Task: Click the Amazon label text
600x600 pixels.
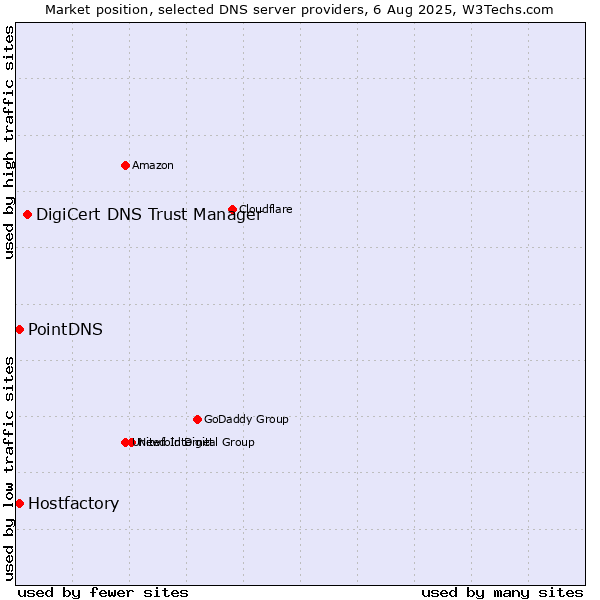Action: pyautogui.click(x=153, y=165)
